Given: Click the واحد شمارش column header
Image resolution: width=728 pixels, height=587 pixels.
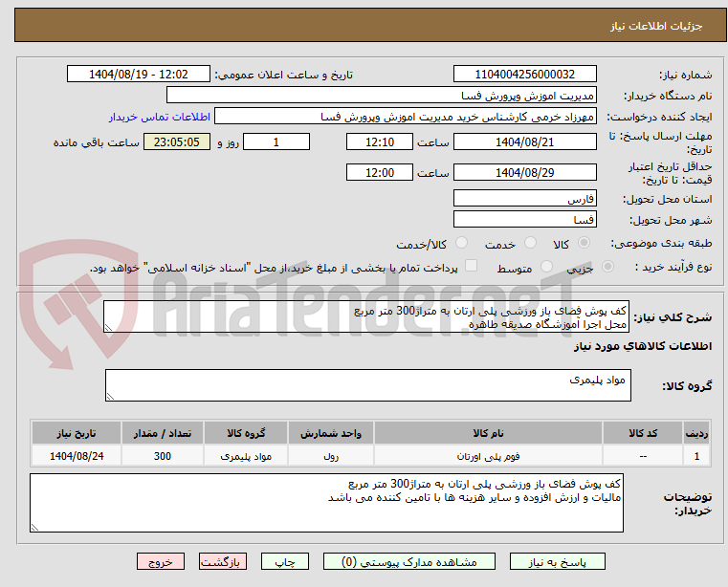Looking at the screenshot, I should click(x=331, y=433).
